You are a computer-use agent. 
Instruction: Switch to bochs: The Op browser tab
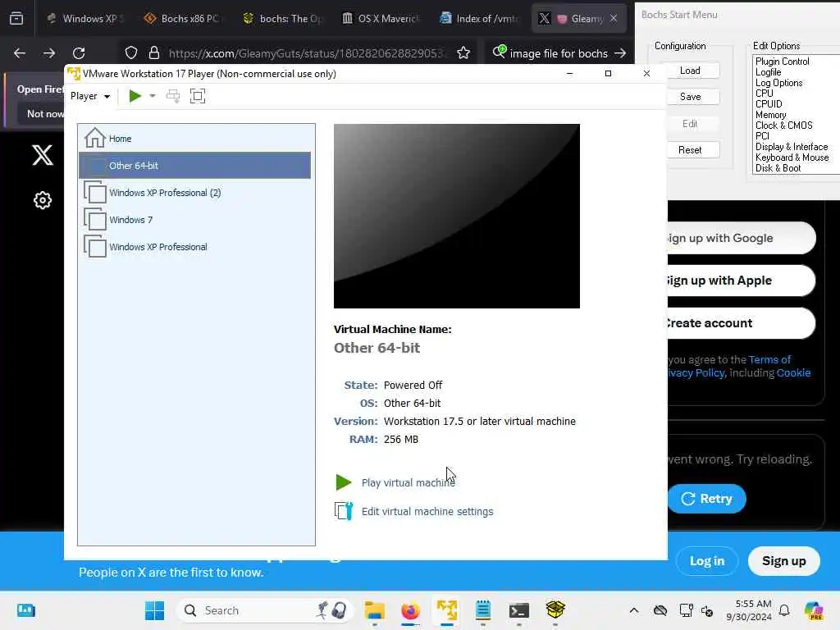[x=282, y=18]
